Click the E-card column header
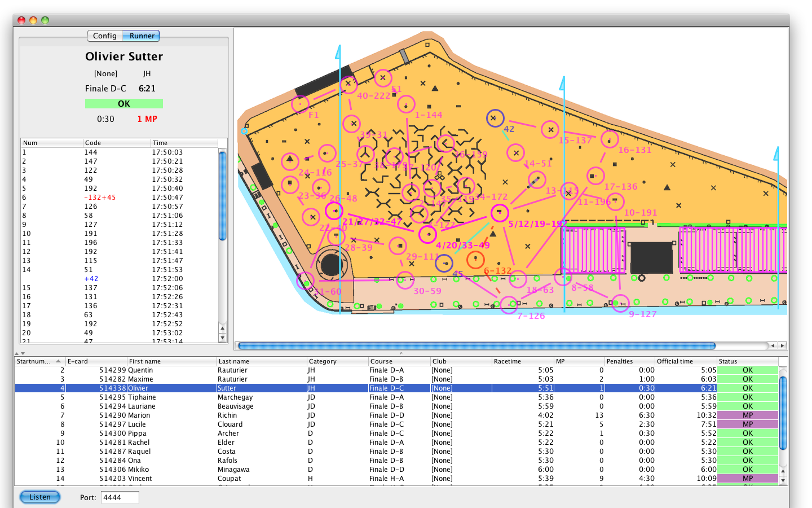Viewport: 812px width, 508px height. point(95,361)
